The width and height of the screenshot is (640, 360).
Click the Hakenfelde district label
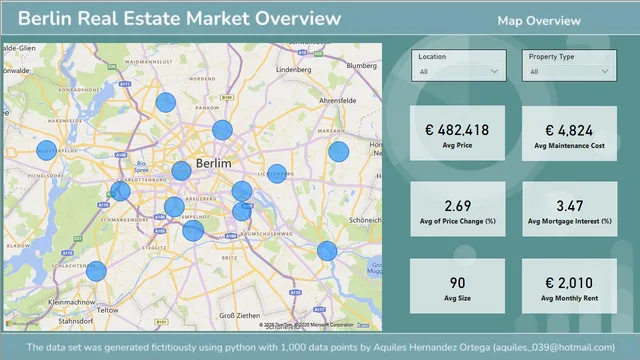coord(65,121)
